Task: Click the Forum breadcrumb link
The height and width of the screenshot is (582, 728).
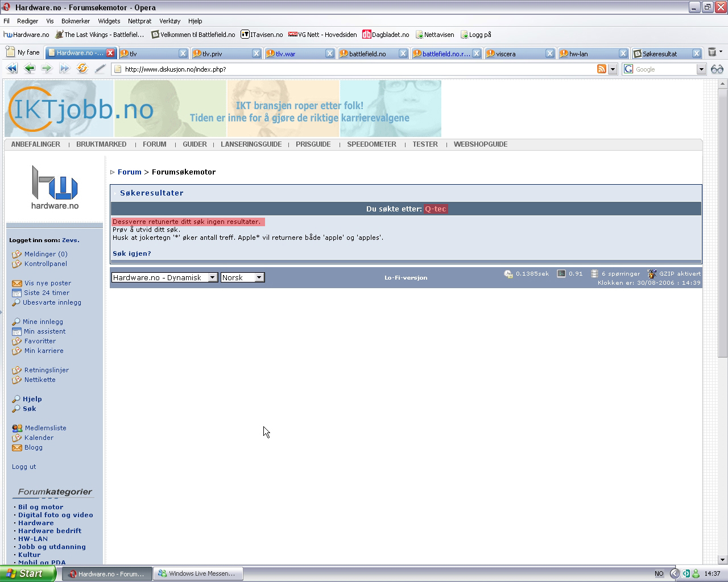Action: pos(130,172)
